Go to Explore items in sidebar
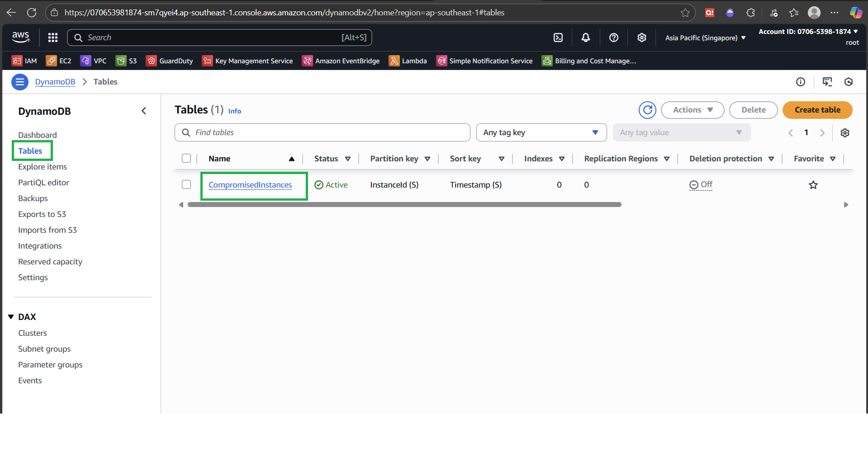Screen dimensions: 868x461 43,167
